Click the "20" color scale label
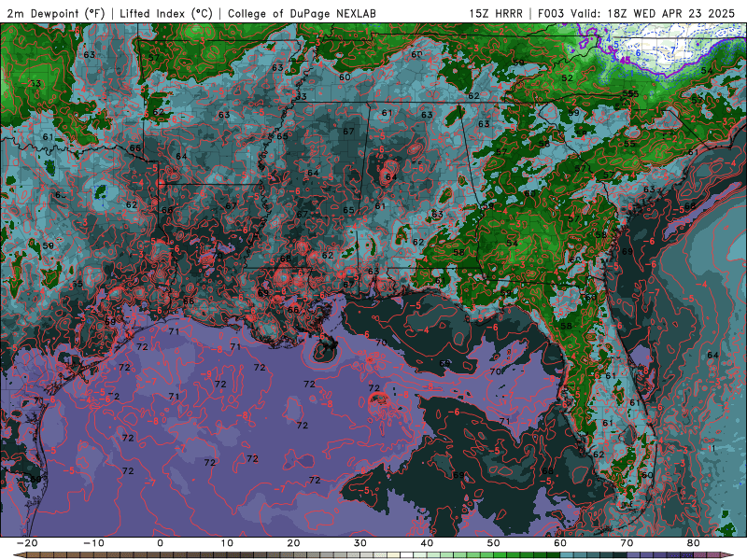The image size is (747, 560). click(293, 543)
